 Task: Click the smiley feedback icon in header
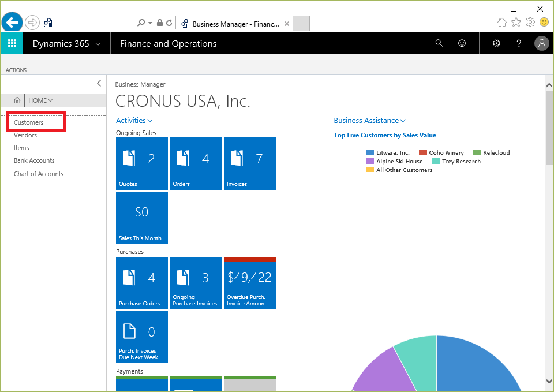pos(462,43)
